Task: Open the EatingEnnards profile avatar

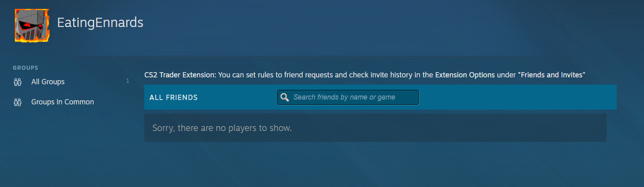Action: click(32, 25)
